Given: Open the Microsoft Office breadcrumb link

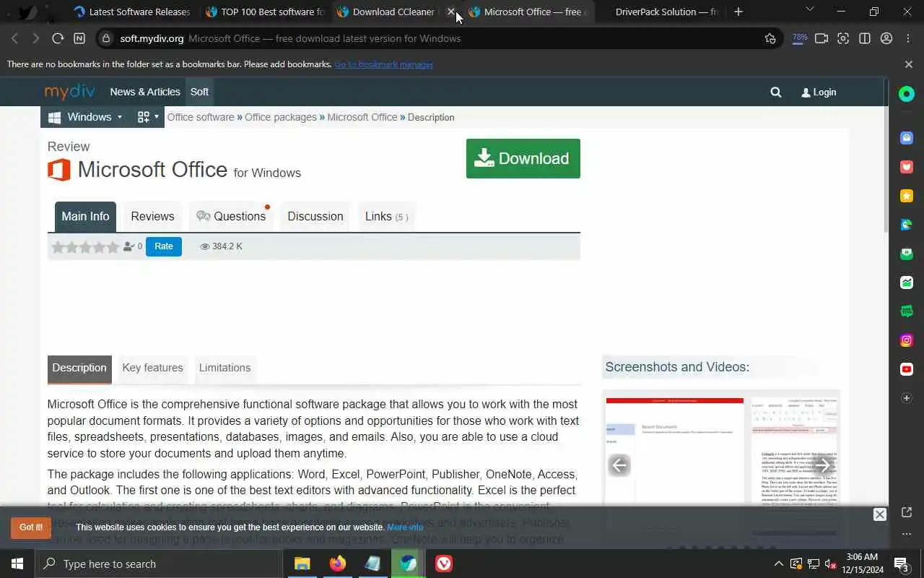Looking at the screenshot, I should click(362, 117).
